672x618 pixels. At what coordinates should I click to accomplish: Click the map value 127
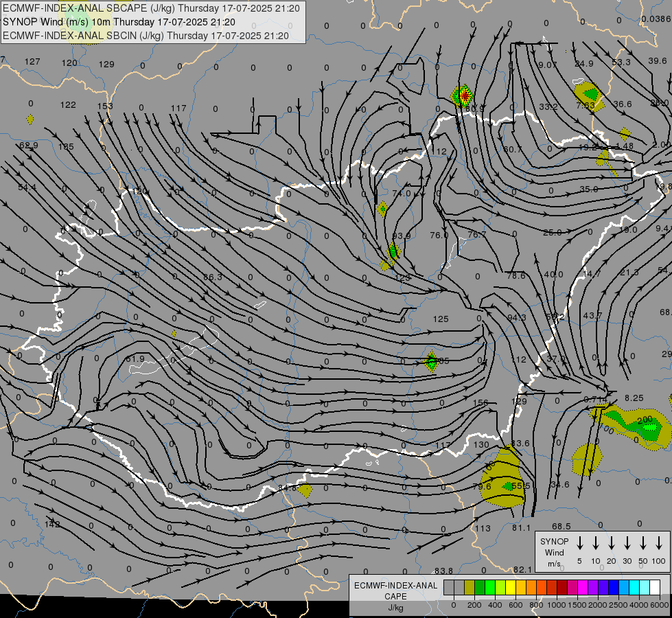click(x=32, y=61)
